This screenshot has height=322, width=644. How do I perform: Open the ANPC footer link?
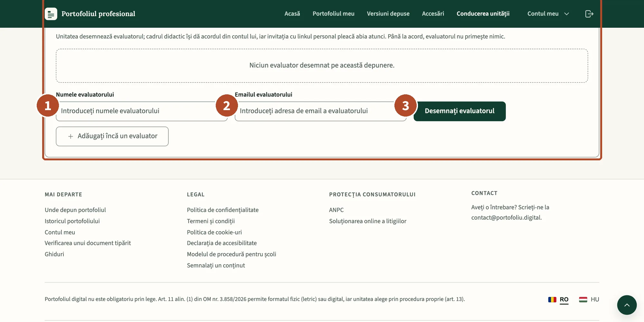pos(336,210)
